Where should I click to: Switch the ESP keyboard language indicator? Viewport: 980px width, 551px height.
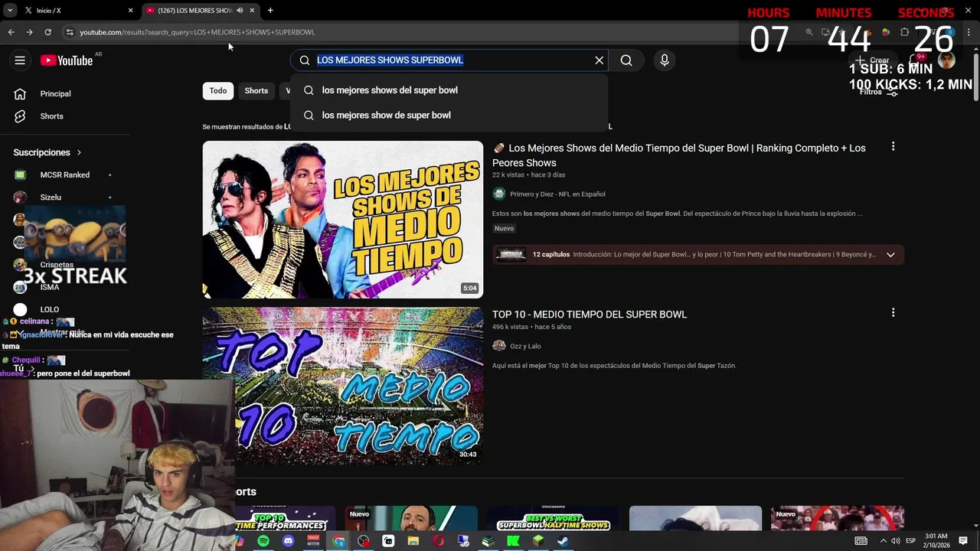coord(911,541)
